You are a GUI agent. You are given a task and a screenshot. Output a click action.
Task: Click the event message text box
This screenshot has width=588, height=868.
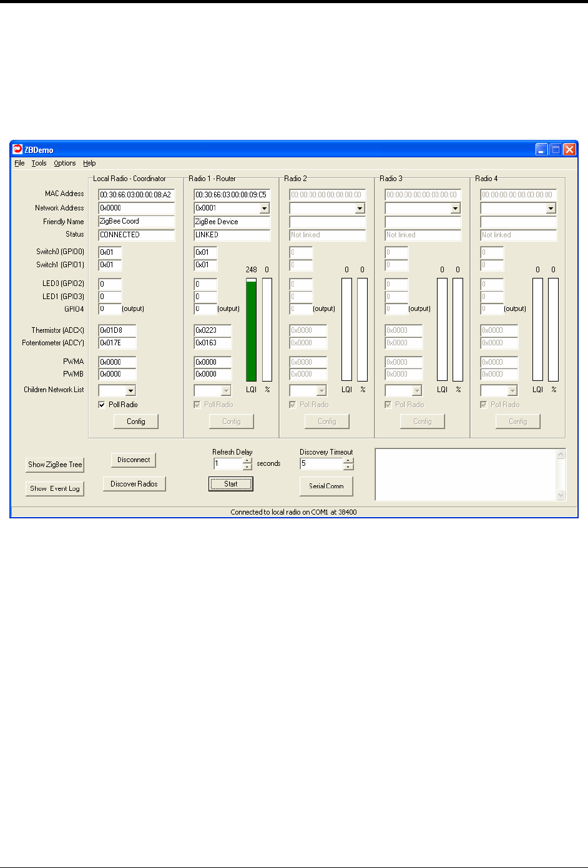pos(466,475)
